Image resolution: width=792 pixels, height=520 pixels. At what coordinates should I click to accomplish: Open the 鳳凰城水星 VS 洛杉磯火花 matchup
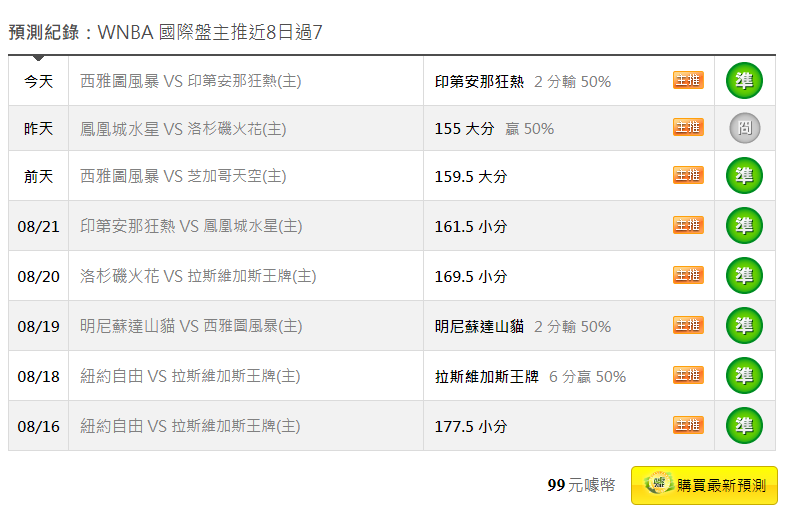[x=183, y=129]
